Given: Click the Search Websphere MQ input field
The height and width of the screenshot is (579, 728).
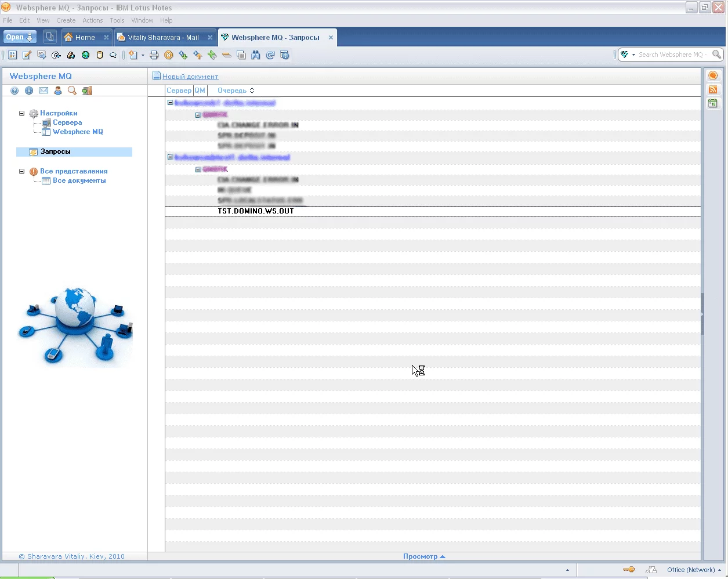Looking at the screenshot, I should [x=672, y=55].
